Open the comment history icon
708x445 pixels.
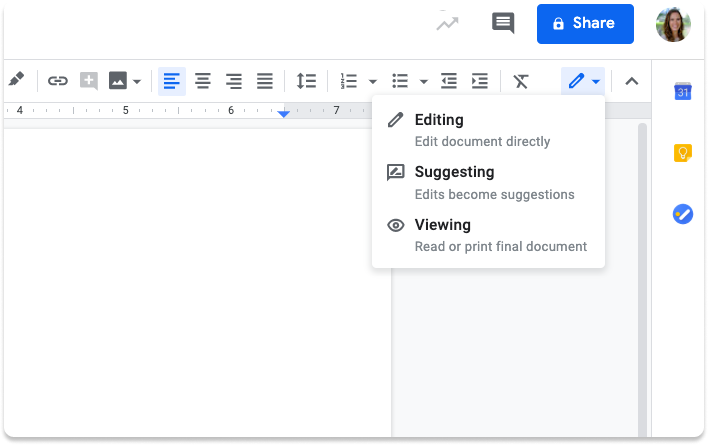(x=503, y=23)
